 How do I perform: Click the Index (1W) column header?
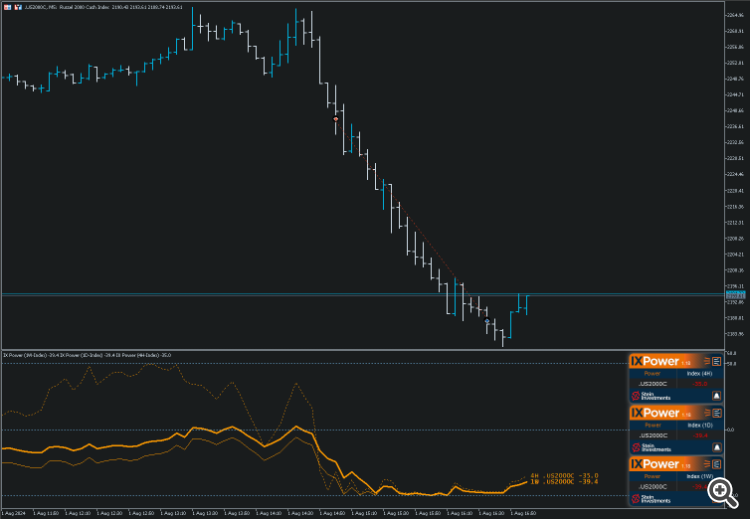[x=700, y=476]
